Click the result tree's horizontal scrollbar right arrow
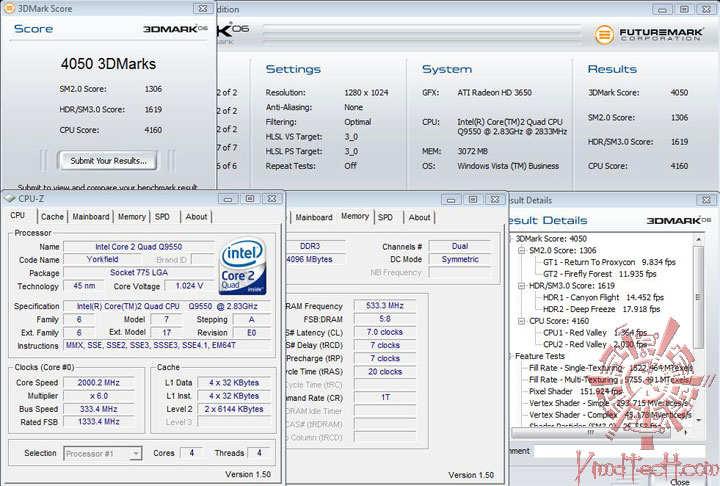 [x=686, y=432]
